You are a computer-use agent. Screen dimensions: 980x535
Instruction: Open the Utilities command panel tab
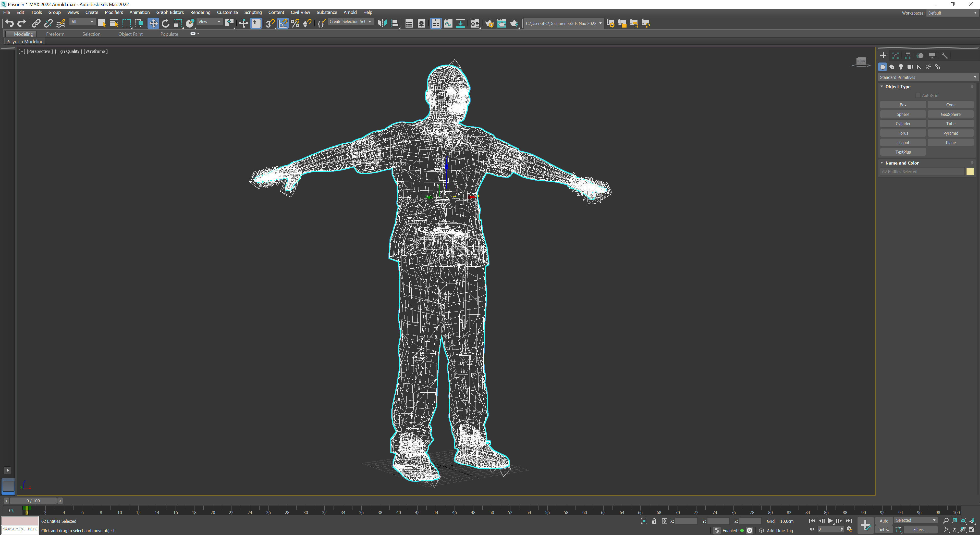(x=944, y=56)
